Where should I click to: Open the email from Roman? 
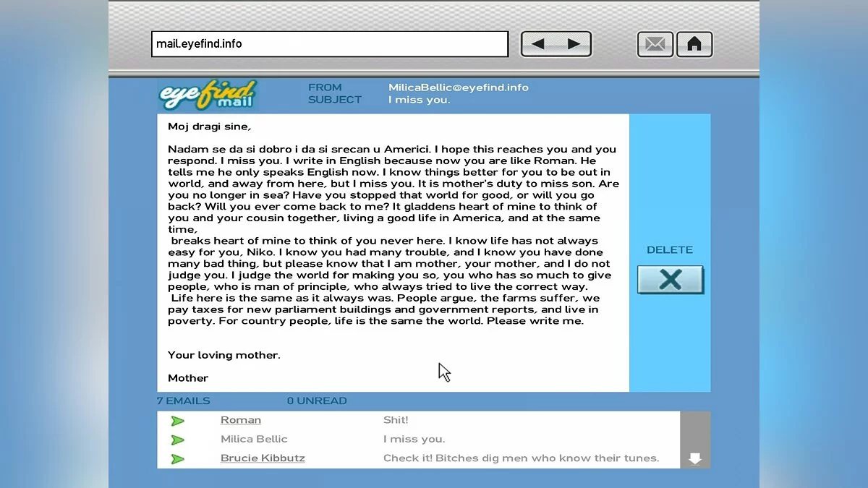click(x=241, y=420)
